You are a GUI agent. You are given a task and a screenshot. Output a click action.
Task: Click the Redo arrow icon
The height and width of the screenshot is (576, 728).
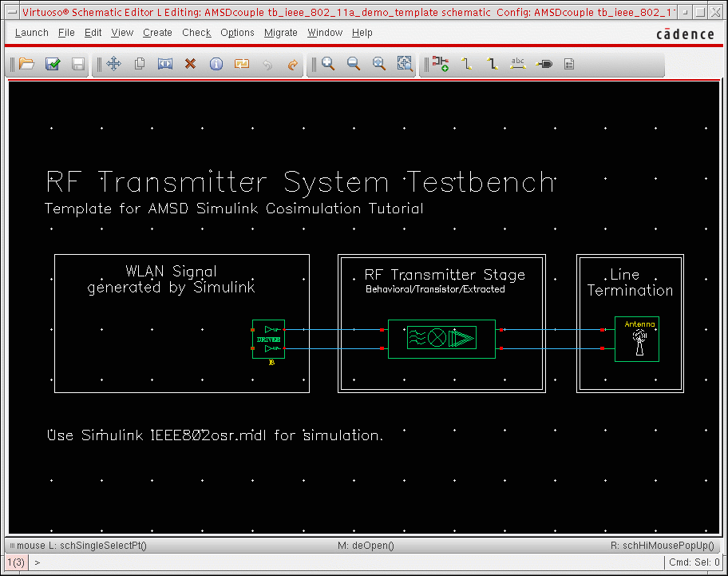point(292,64)
